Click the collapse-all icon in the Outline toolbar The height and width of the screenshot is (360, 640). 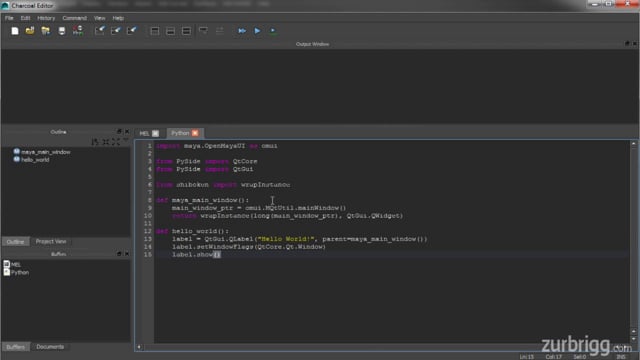[106, 142]
